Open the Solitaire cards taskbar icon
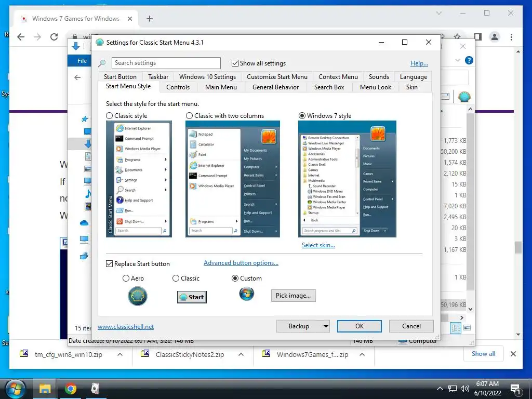Image resolution: width=532 pixels, height=399 pixels. [95, 389]
